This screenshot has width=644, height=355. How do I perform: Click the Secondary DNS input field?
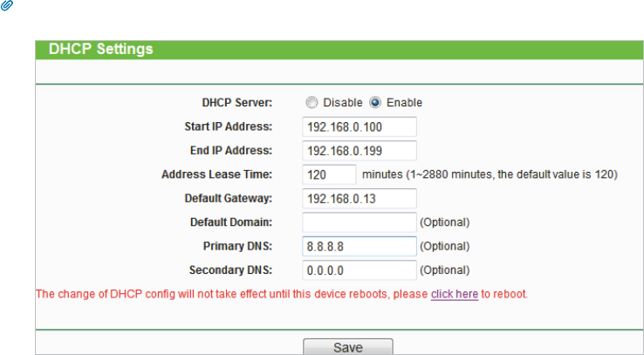(360, 270)
